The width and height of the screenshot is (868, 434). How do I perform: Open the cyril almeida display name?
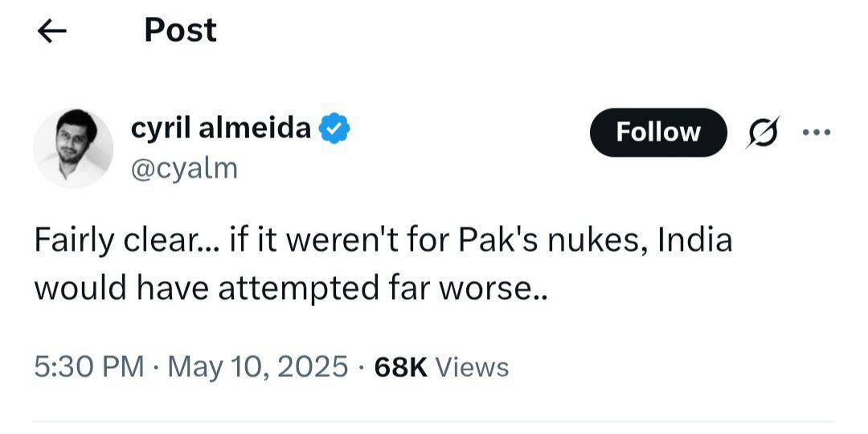pos(221,129)
